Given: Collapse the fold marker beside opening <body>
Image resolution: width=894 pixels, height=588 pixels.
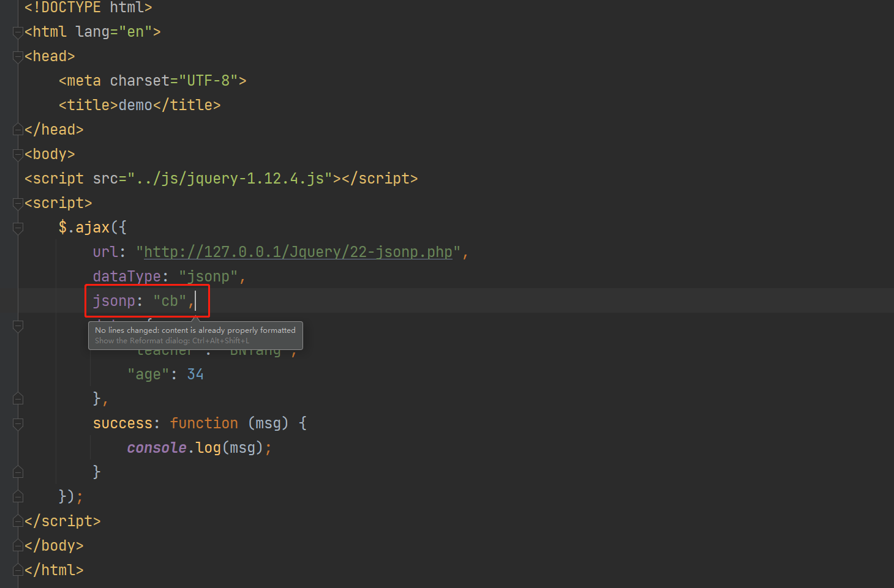Looking at the screenshot, I should point(18,155).
